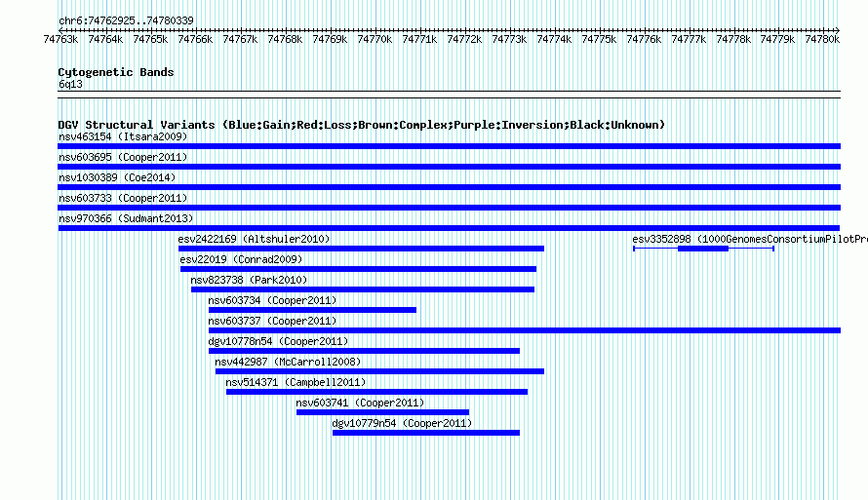Click the nsv463154 (Itsara2009) variant label
This screenshot has width=868, height=500.
[123, 136]
